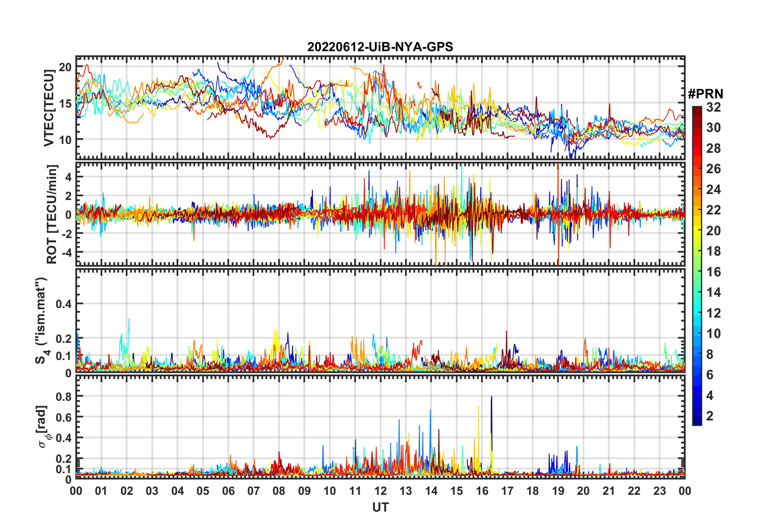This screenshot has width=761, height=532.
Task: Select the ROT axis tick label 4
Action: (x=68, y=177)
